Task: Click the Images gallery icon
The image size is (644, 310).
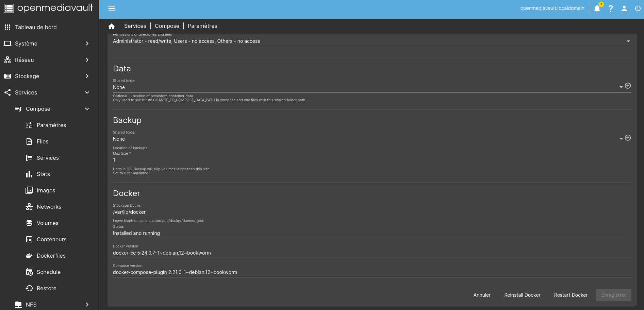Action: (x=29, y=190)
